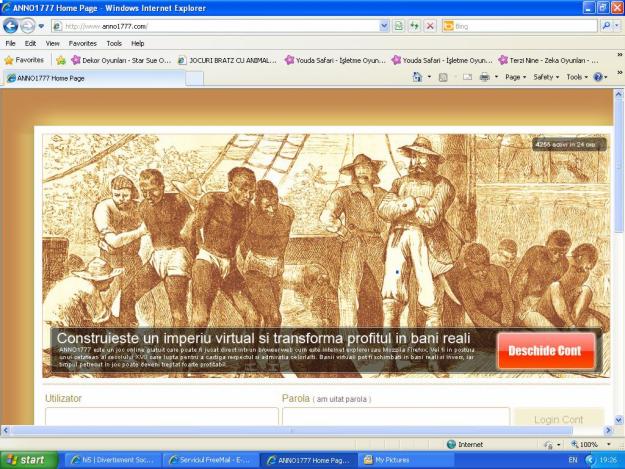Open the Help menu
This screenshot has width=625, height=469.
(x=138, y=43)
